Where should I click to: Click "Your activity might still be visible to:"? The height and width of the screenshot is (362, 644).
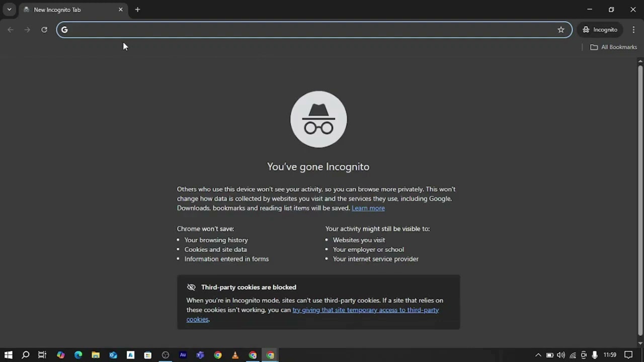377,229
